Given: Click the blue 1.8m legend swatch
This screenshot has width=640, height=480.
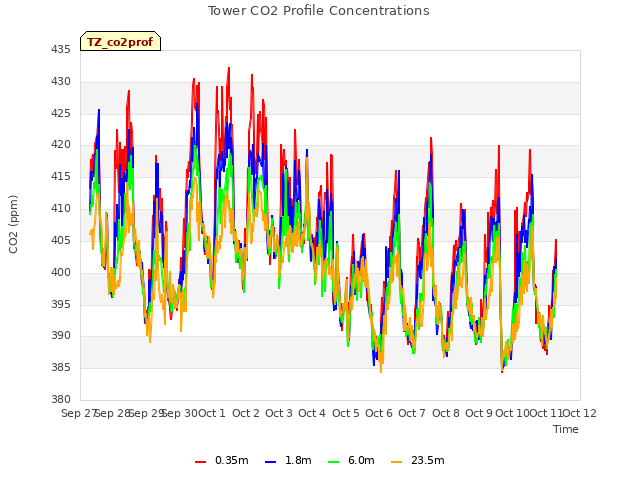Looking at the screenshot, I should tap(270, 462).
